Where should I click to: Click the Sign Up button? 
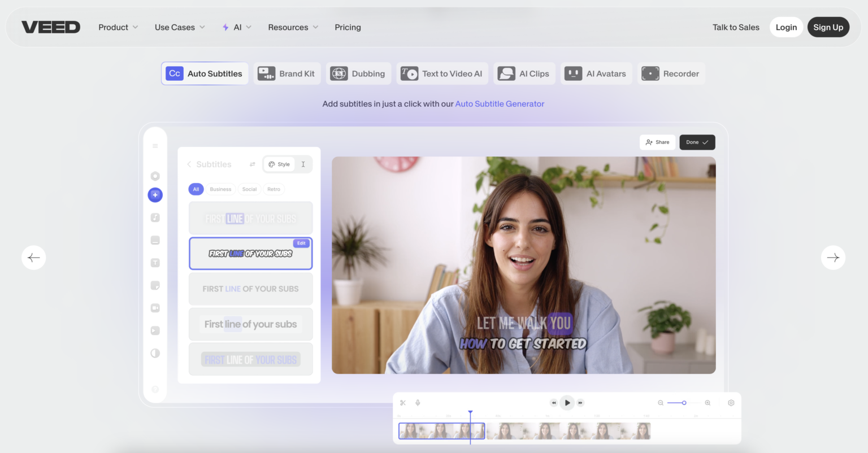point(828,27)
